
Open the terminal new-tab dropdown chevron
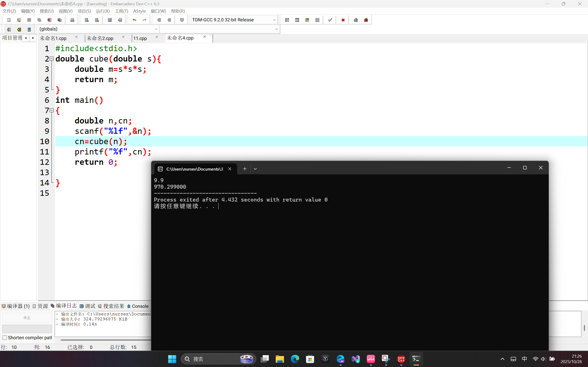[255, 169]
